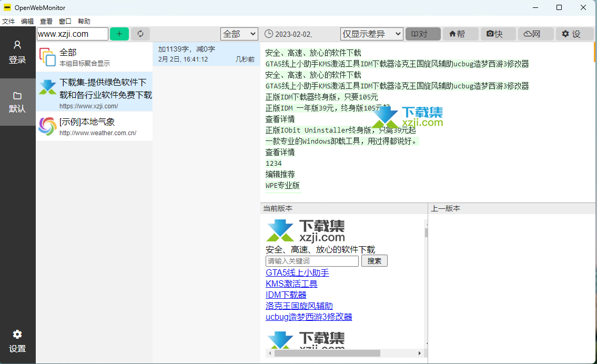Viewport: 597px width, 364px height.
Task: Select the default folder group in the sidebar
Action: [17, 102]
